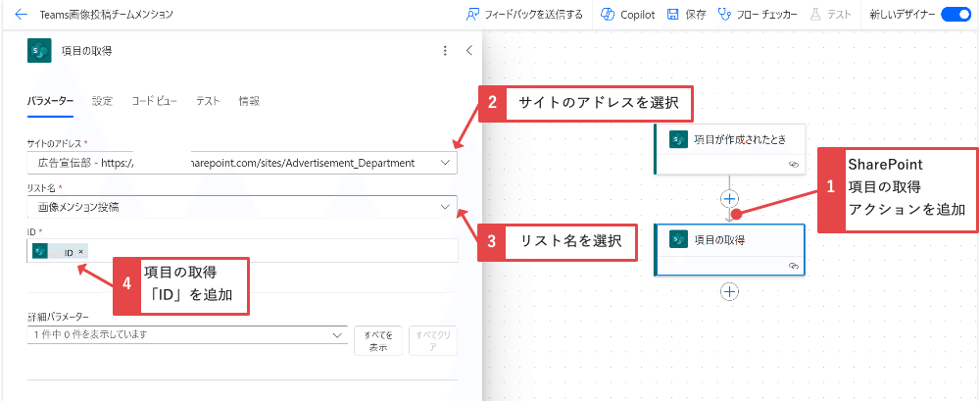Switch to the 設定 tab
This screenshot has height=402, width=980.
(x=102, y=101)
